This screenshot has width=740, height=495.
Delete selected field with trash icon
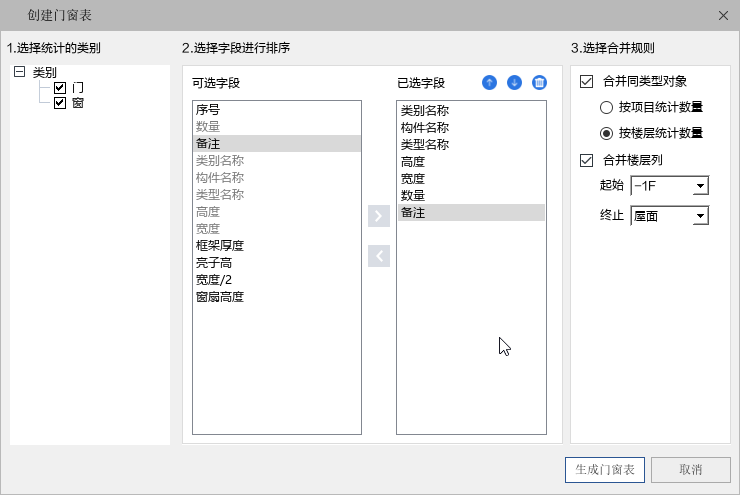tap(539, 83)
